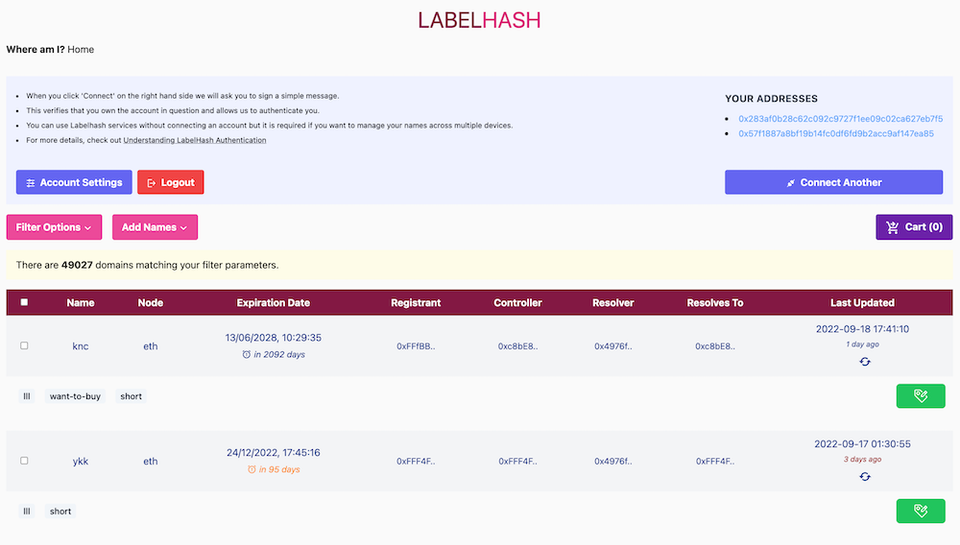Refresh the ykk domain data icon
960x545 pixels.
point(864,476)
